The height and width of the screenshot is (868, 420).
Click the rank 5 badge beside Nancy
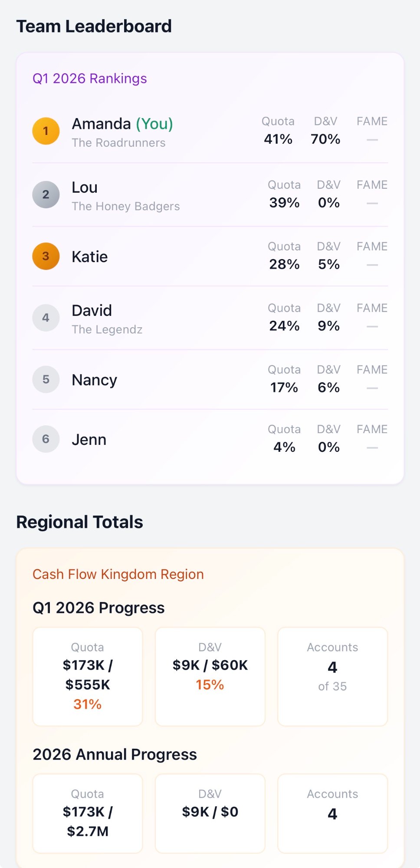pos(46,379)
